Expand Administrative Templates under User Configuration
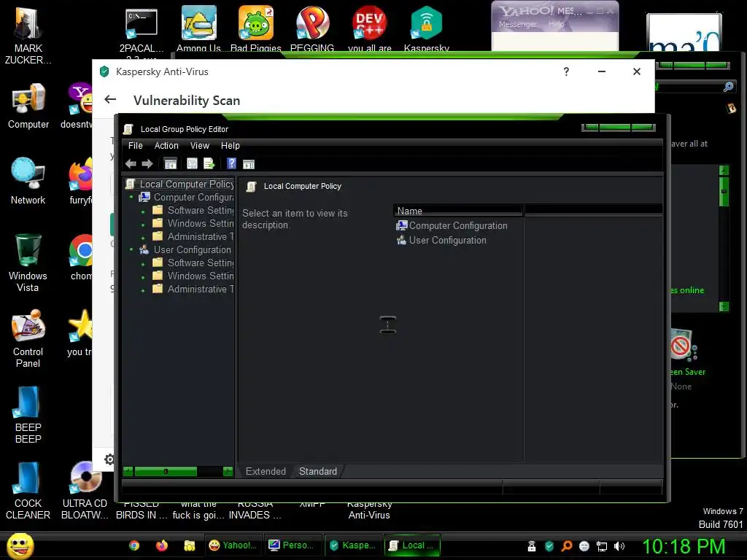The image size is (747, 560). tap(143, 290)
